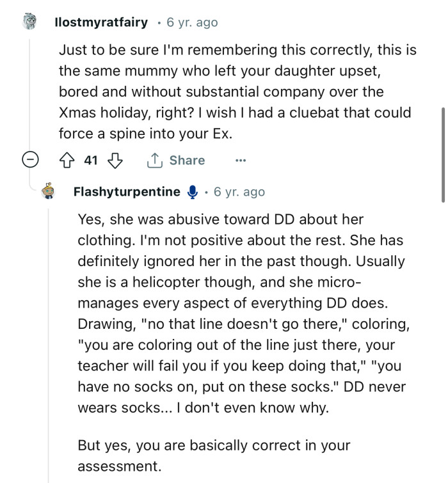Open the three-dot more options menu
448x483 pixels.
240,161
